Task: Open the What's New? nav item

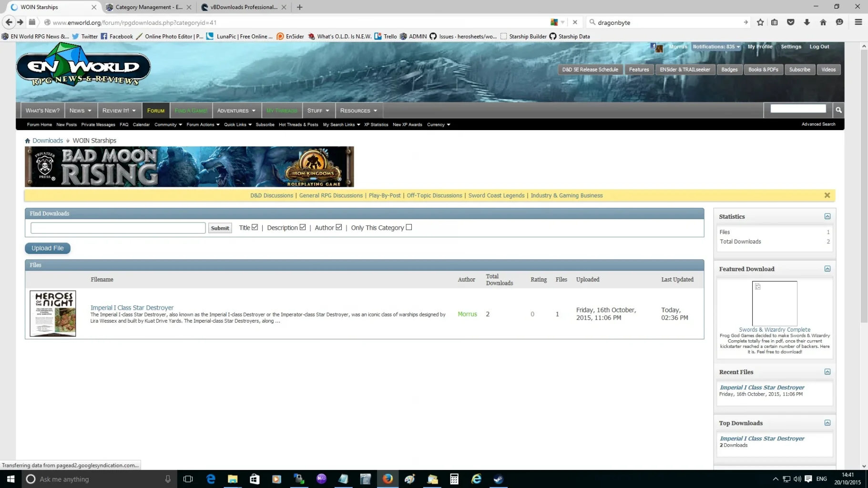Action: (42, 111)
